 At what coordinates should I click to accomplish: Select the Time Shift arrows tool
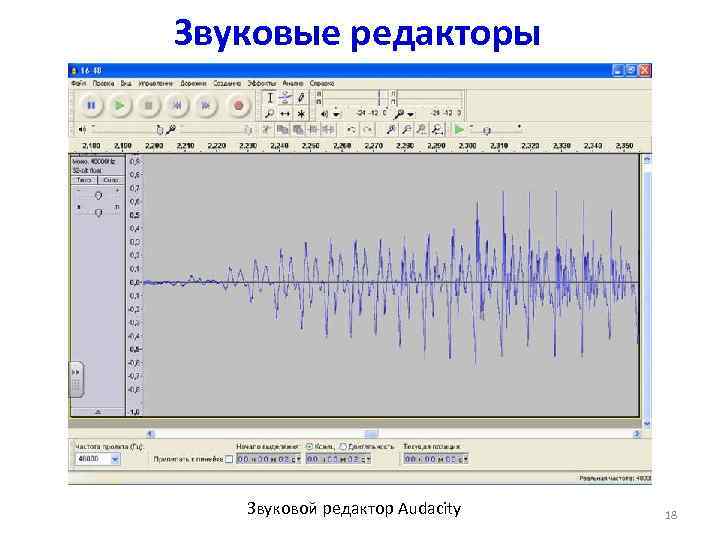point(285,113)
